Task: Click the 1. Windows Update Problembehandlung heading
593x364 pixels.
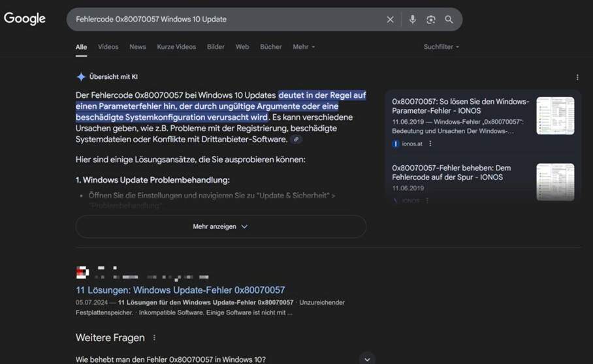Action: (x=153, y=180)
